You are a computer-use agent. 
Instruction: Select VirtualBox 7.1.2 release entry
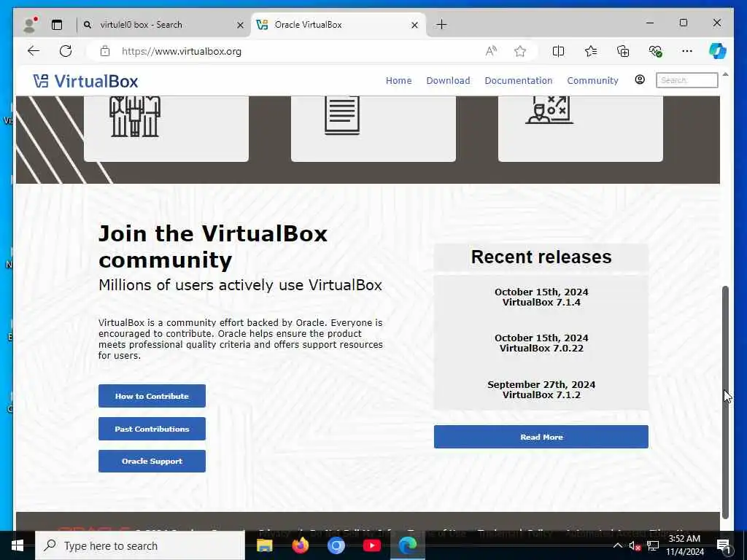coord(541,389)
